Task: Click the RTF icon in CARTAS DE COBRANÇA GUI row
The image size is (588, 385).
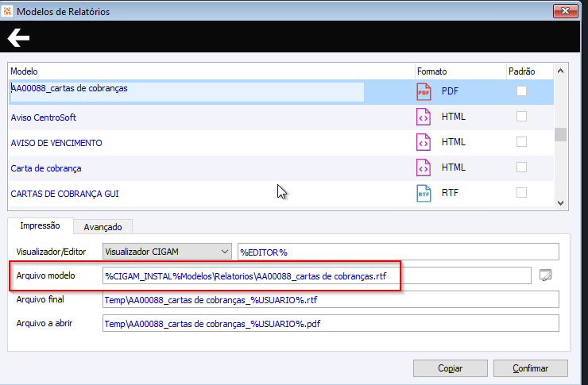Action: [424, 193]
